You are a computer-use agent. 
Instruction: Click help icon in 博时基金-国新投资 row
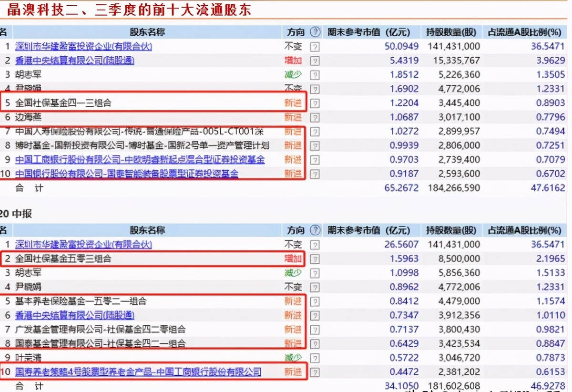(x=315, y=146)
